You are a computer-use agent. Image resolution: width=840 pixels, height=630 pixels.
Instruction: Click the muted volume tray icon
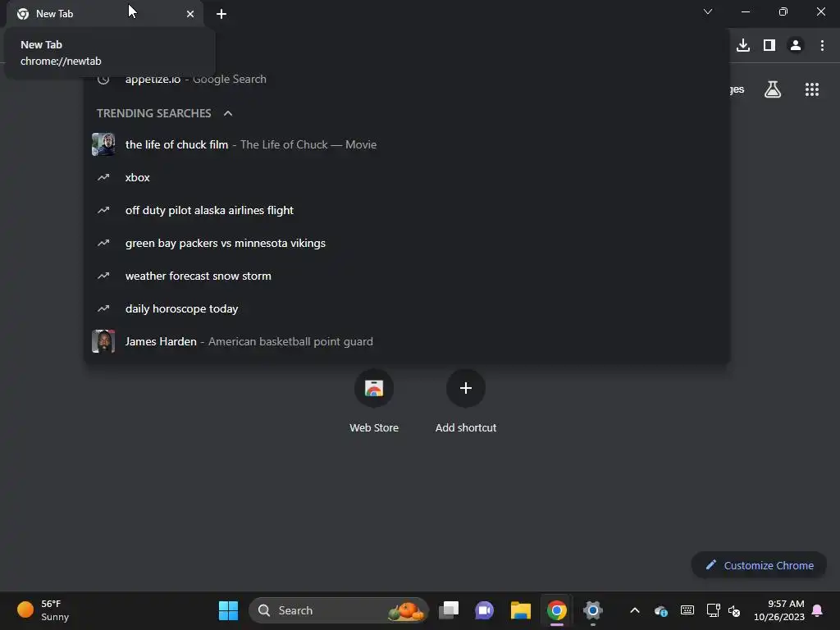tap(734, 610)
